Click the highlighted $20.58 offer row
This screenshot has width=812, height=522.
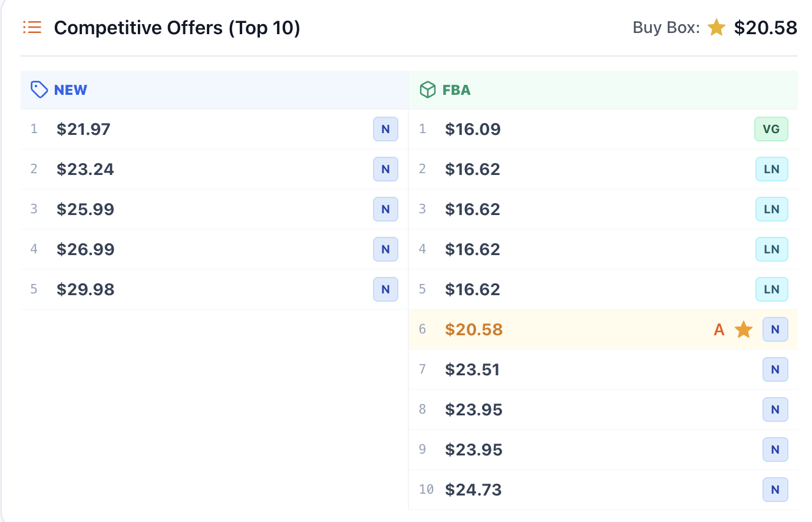589,329
